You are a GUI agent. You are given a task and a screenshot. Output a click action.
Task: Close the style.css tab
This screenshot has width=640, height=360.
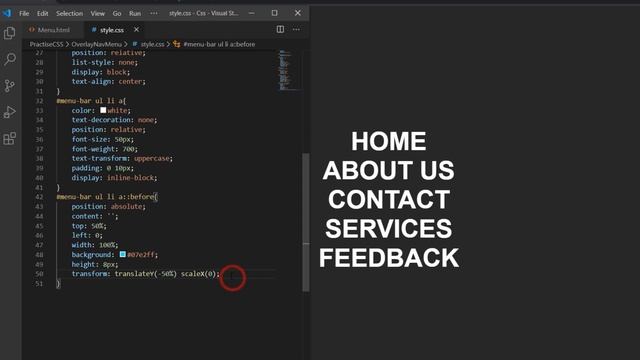pyautogui.click(x=136, y=29)
